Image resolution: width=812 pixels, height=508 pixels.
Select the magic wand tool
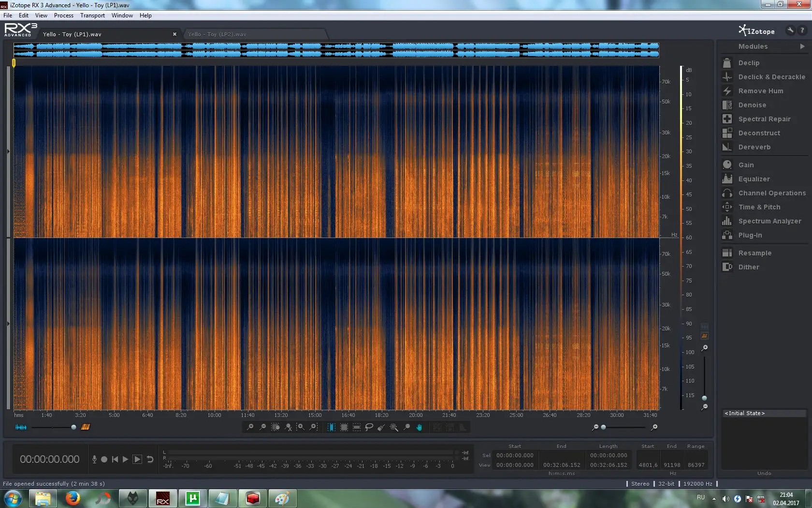(x=394, y=427)
